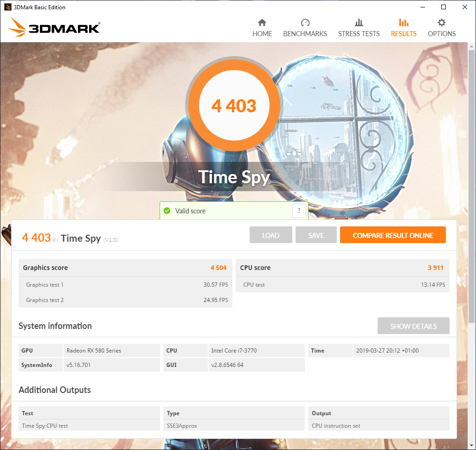Screen dimensions: 476x450
Task: Click the CPU score value 3 911
Action: pos(436,268)
